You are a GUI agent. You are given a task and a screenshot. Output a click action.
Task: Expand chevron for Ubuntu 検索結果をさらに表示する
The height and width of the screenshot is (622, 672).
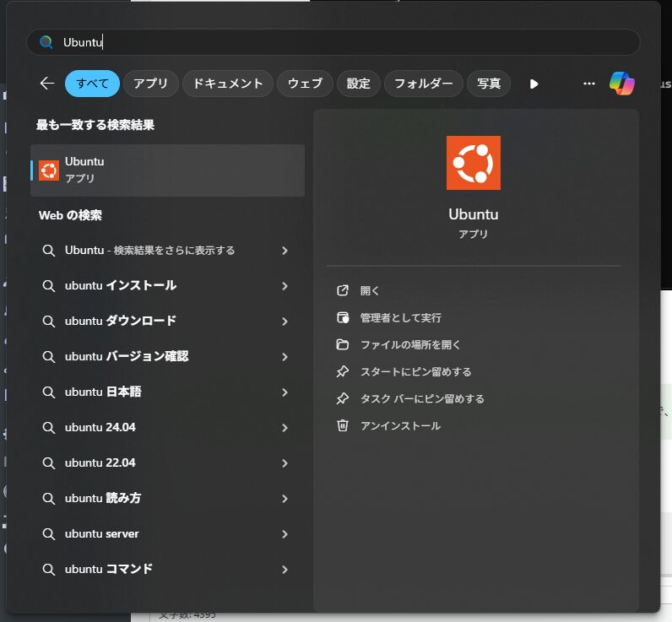pos(285,251)
